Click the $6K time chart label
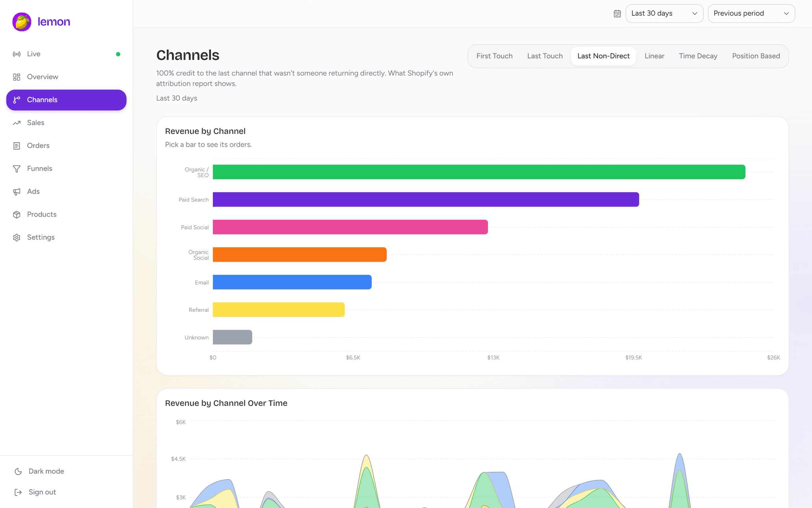 (181, 423)
